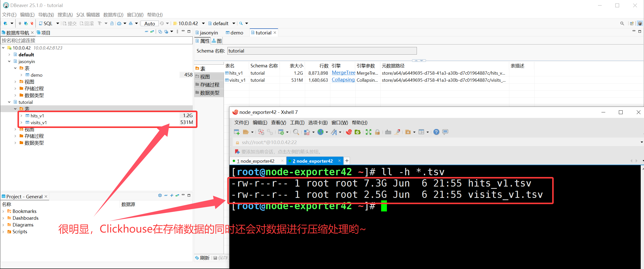Open DBeaver's 数据库(D) menu
The height and width of the screenshot is (269, 644).
pyautogui.click(x=113, y=15)
